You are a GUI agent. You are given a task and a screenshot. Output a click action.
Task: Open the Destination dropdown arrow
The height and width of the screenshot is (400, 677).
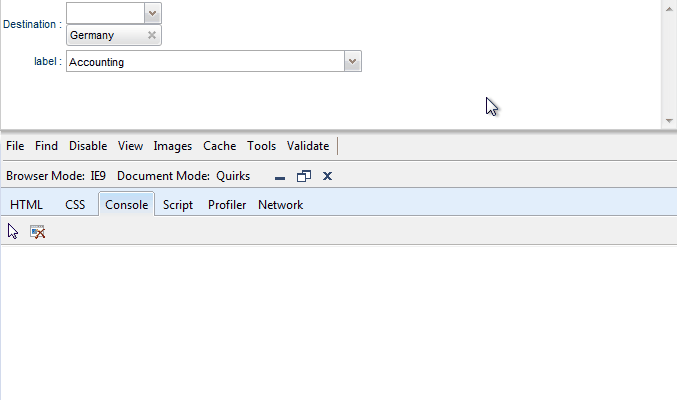click(x=152, y=13)
